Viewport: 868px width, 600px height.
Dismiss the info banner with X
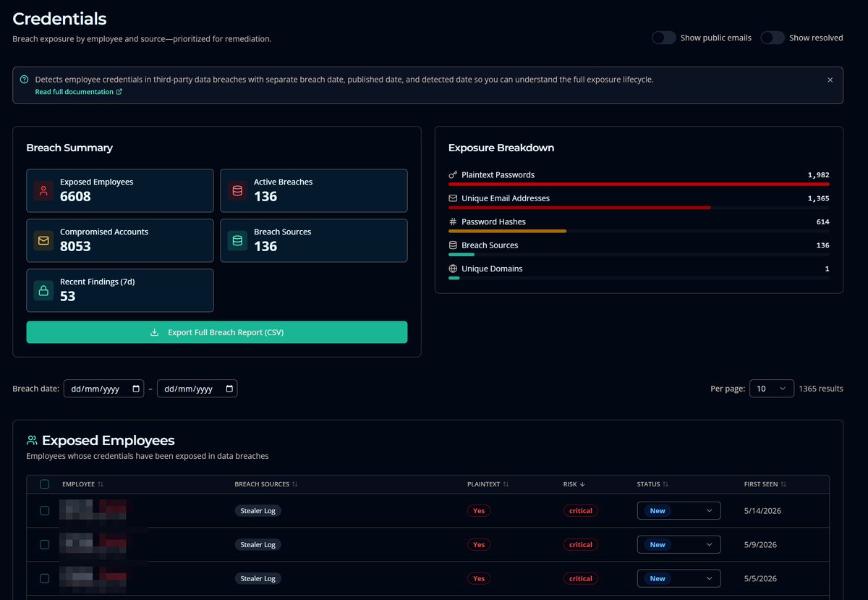pos(830,80)
